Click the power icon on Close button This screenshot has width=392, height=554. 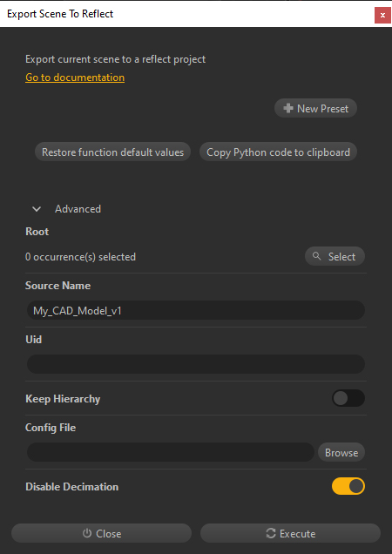[87, 533]
